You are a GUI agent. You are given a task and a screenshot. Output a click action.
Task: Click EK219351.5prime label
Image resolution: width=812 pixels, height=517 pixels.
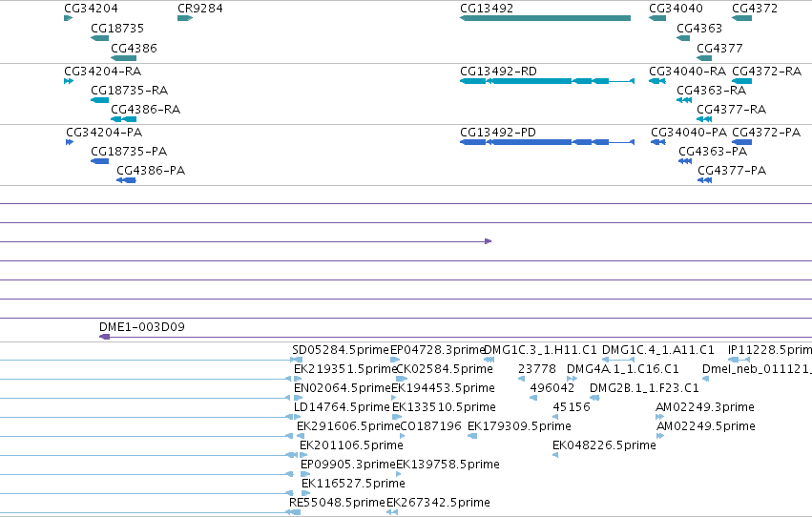(x=344, y=369)
